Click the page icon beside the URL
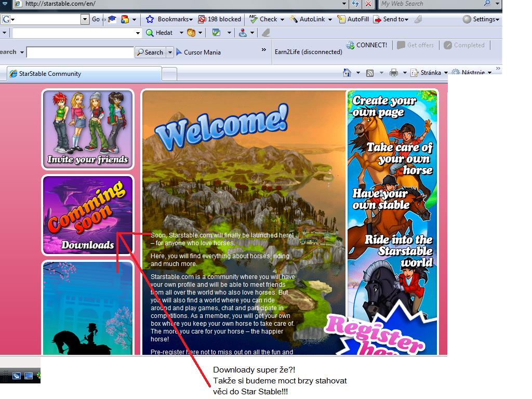532x399 pixels. click(18, 4)
